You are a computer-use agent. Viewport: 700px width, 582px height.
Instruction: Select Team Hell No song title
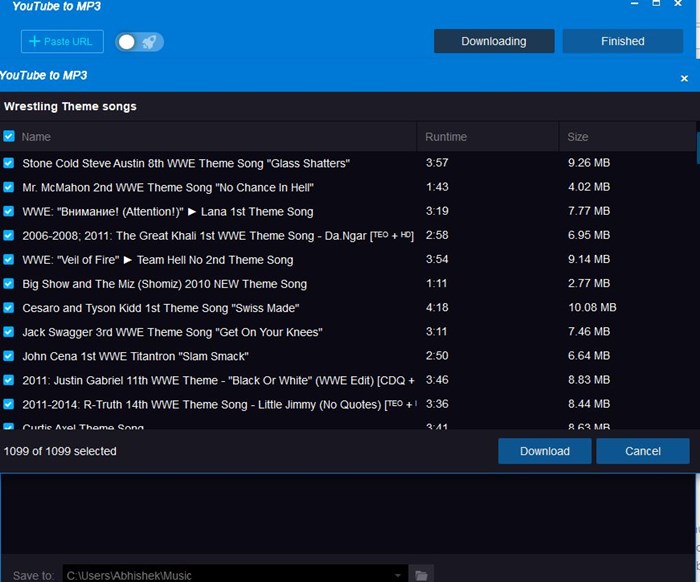coord(158,260)
